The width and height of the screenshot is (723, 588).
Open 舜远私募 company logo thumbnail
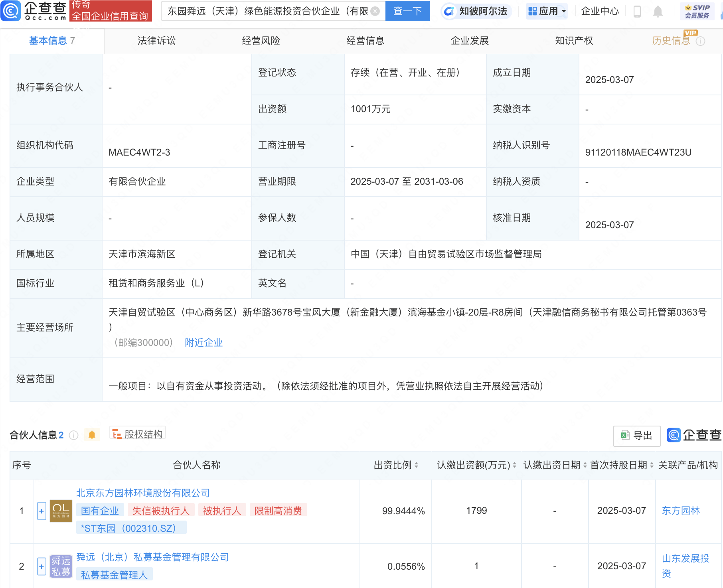pos(61,566)
